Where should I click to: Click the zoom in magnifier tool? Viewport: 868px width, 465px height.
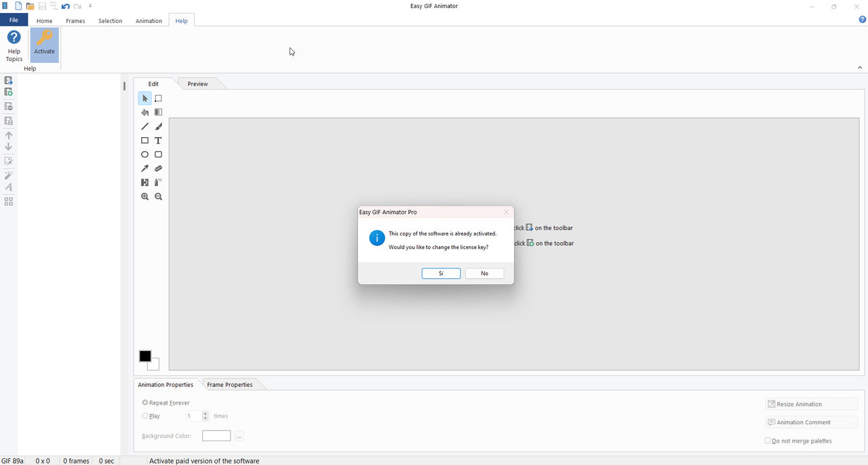(144, 197)
